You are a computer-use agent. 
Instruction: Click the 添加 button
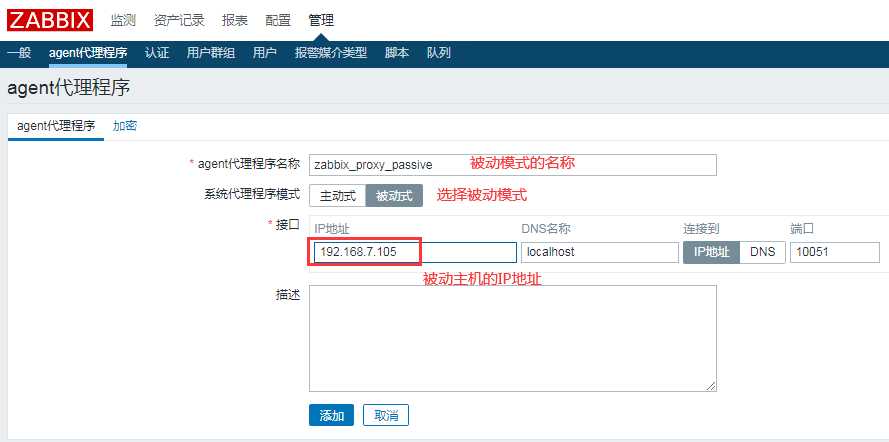click(331, 415)
